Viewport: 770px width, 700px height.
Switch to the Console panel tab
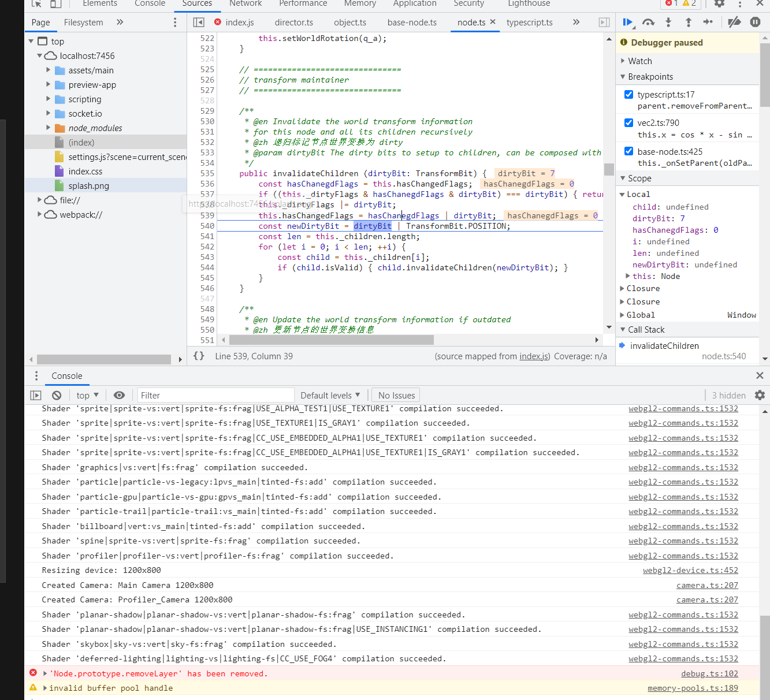tap(150, 3)
